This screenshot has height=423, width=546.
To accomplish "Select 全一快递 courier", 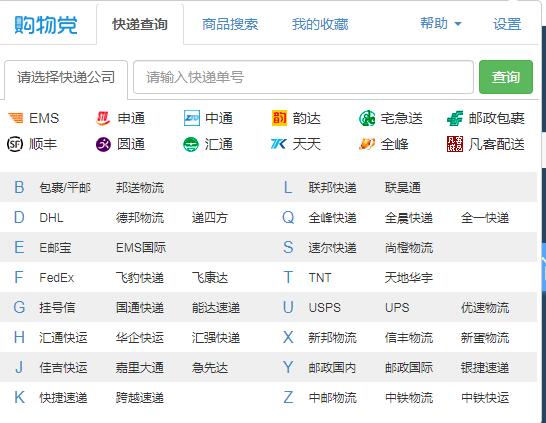I will pos(485,218).
